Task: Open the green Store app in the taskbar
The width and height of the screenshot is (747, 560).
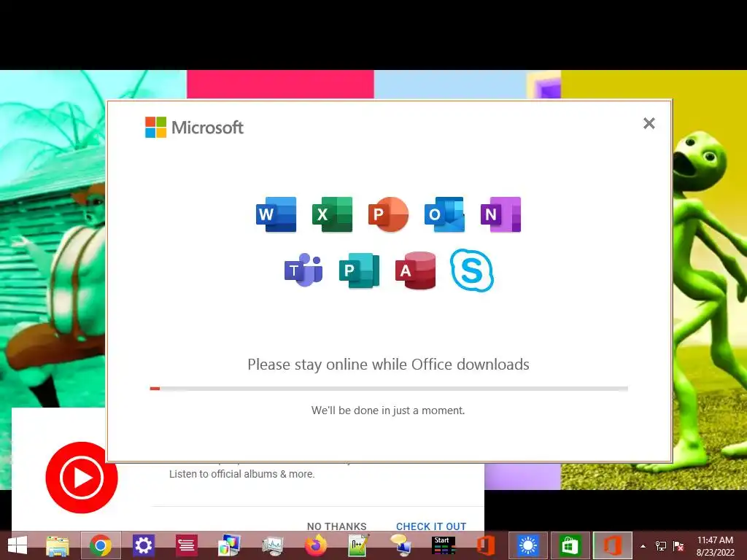Action: click(570, 545)
